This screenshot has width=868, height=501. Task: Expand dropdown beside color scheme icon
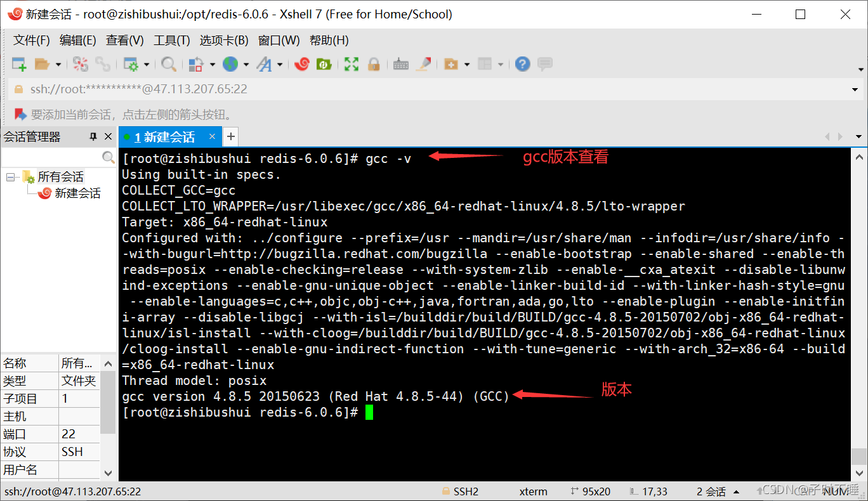tap(212, 65)
